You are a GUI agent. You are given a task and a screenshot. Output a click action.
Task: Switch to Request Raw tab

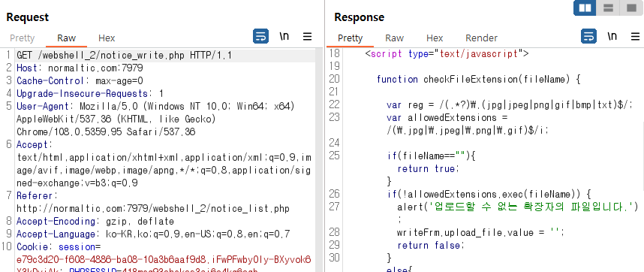(x=66, y=38)
